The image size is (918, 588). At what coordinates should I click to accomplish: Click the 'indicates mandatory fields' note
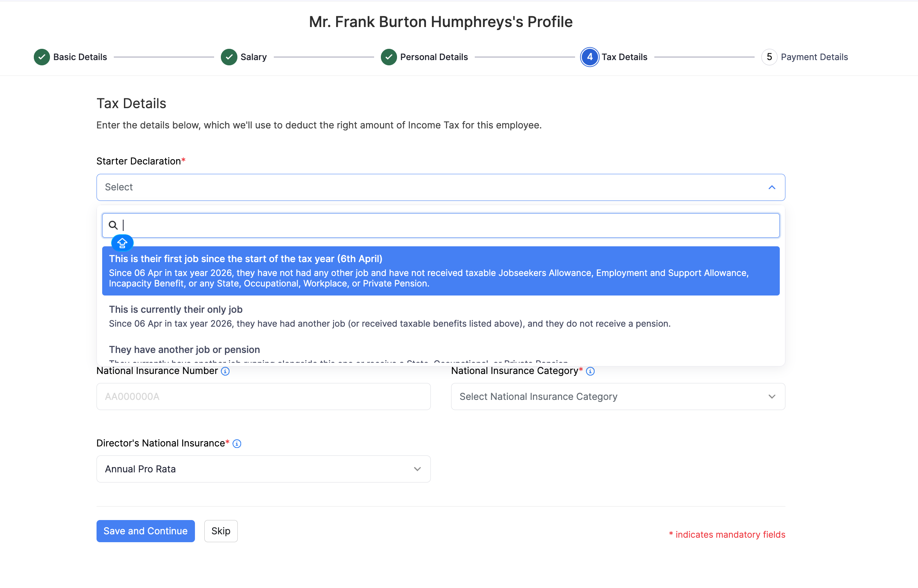727,535
